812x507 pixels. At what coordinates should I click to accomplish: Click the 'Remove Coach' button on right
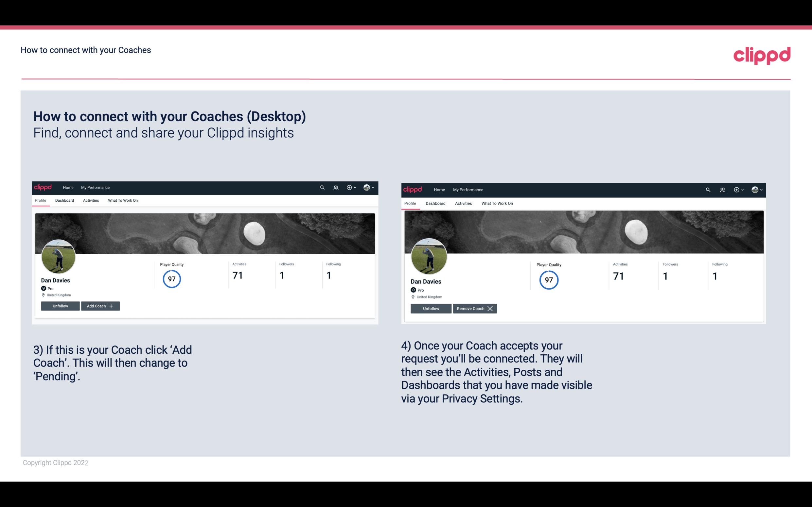[473, 308]
